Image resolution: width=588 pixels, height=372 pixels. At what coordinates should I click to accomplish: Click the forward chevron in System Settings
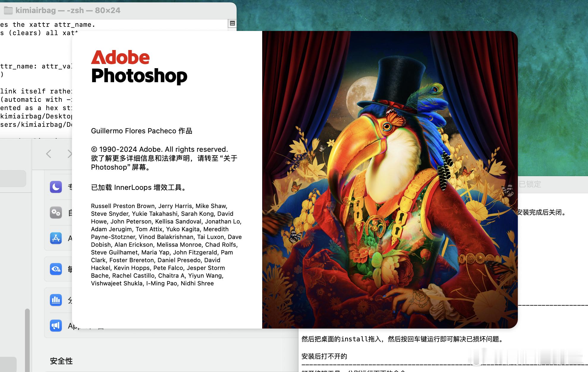[70, 154]
